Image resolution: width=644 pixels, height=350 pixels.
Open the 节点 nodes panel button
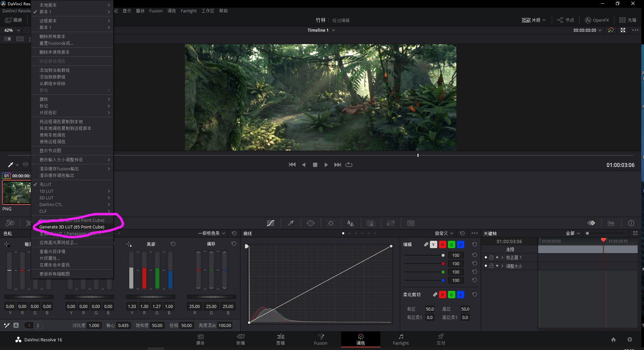point(566,20)
